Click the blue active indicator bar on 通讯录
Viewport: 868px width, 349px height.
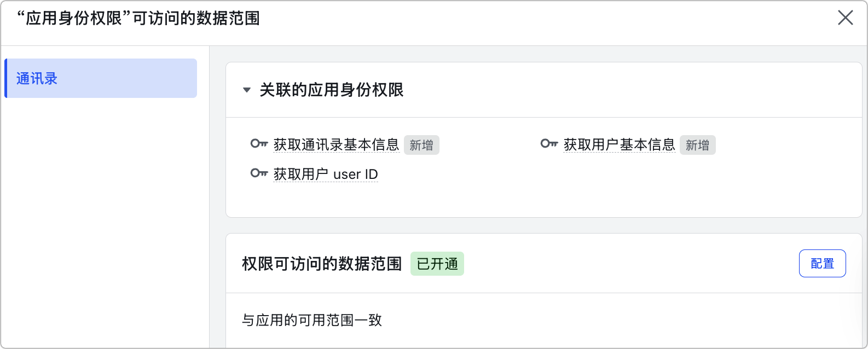(x=6, y=78)
